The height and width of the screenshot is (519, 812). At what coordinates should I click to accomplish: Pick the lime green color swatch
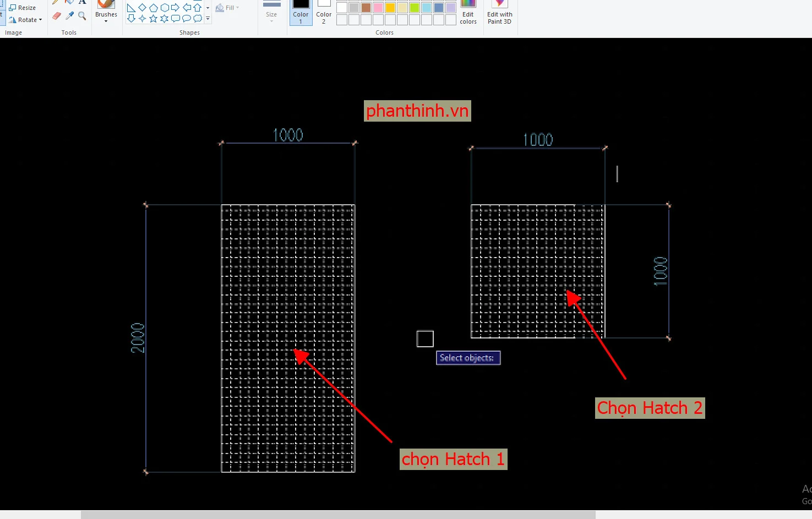pyautogui.click(x=415, y=8)
